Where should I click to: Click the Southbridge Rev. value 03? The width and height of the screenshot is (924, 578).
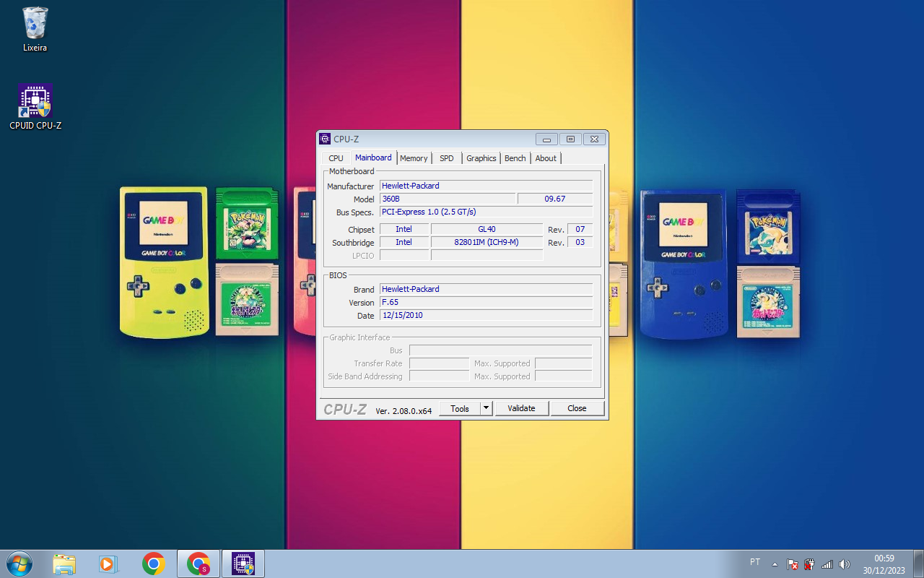point(580,242)
